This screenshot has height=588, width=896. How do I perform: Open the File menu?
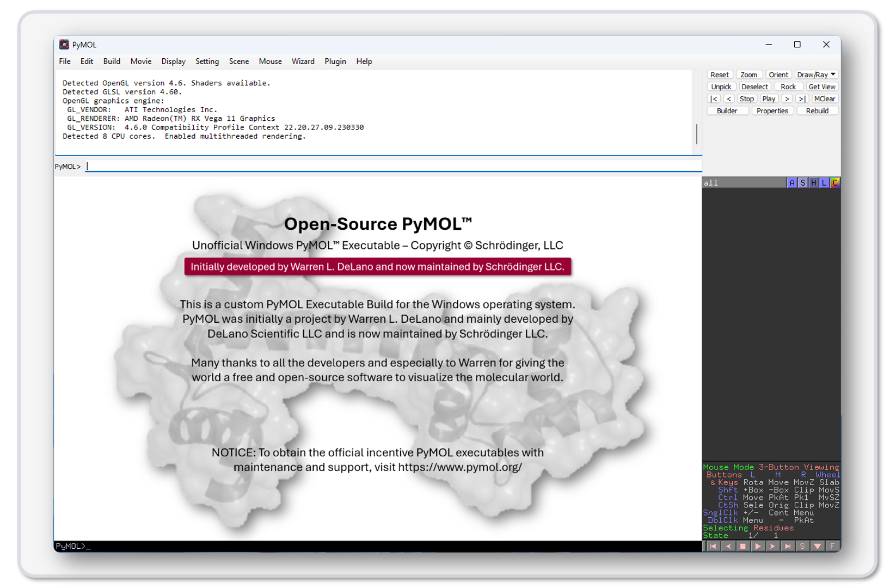[x=65, y=62]
